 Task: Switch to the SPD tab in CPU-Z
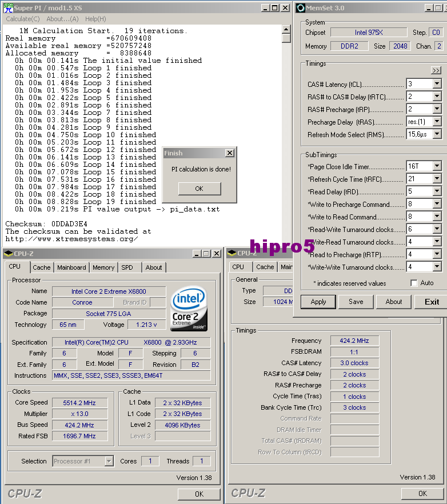click(127, 267)
